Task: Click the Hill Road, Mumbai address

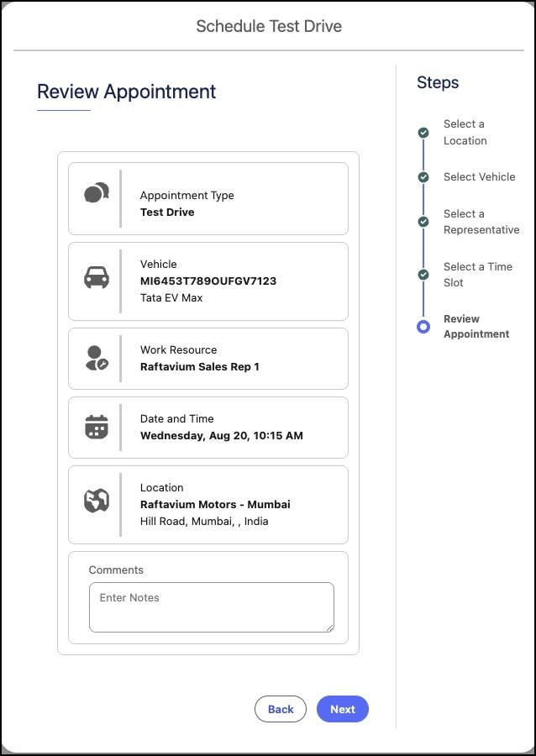Action: (204, 521)
